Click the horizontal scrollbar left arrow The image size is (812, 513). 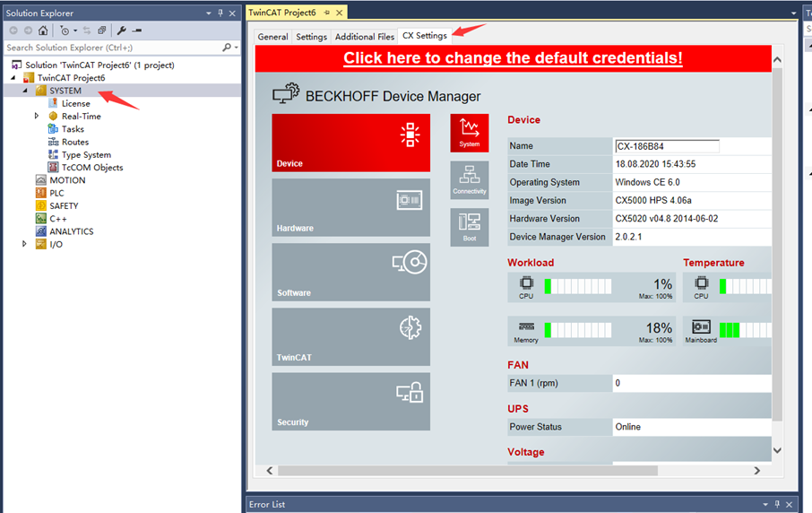pyautogui.click(x=269, y=471)
